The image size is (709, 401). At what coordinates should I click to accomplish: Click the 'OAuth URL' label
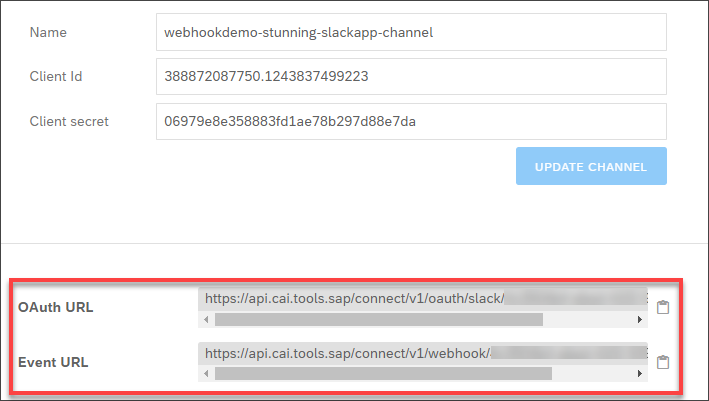(x=56, y=307)
